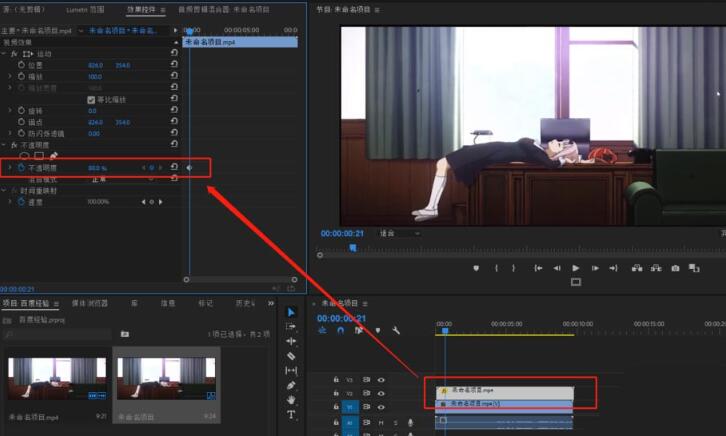Open the sequence thumbnail in Project panel
Image resolution: width=726 pixels, height=436 pixels.
[x=166, y=378]
